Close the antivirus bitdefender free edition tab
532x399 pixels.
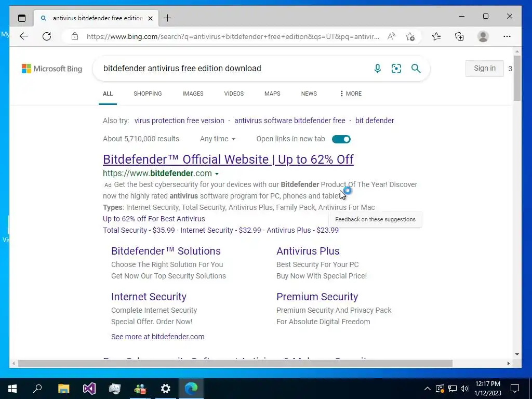(x=150, y=18)
